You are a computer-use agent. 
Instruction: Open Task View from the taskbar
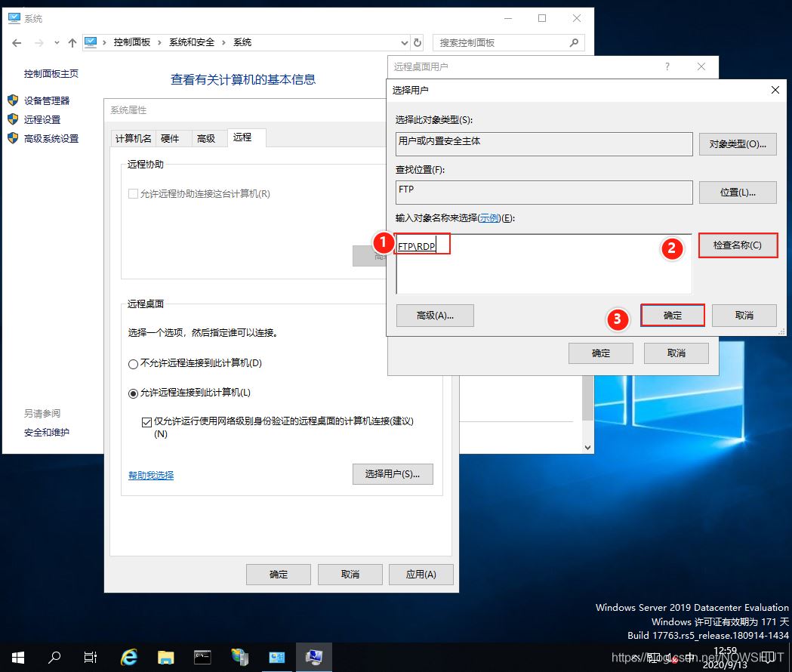tap(91, 657)
